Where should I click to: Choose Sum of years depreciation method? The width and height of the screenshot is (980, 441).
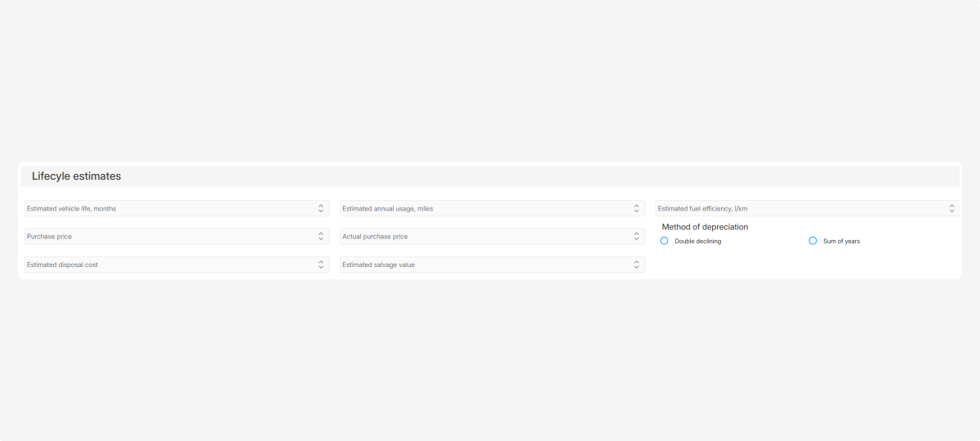(x=813, y=241)
